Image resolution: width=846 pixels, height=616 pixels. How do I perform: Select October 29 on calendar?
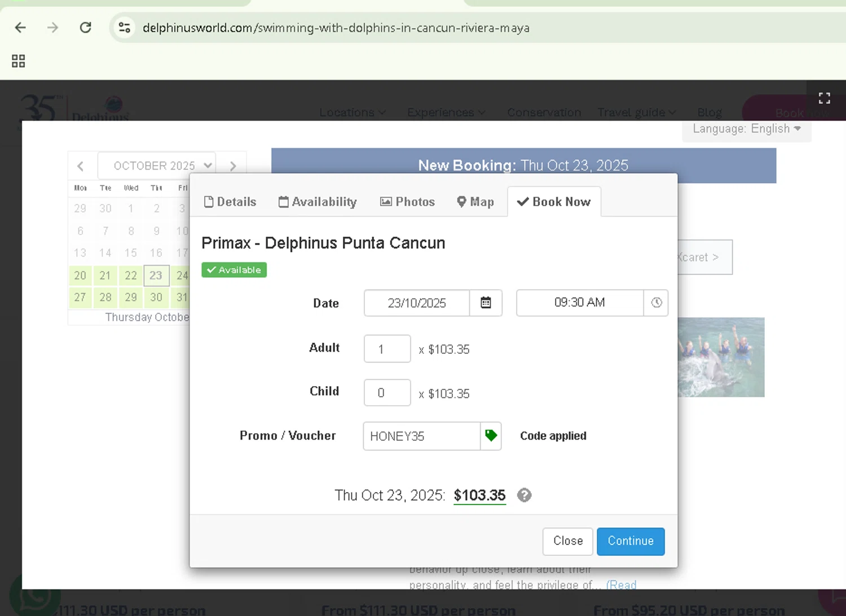pyautogui.click(x=131, y=298)
